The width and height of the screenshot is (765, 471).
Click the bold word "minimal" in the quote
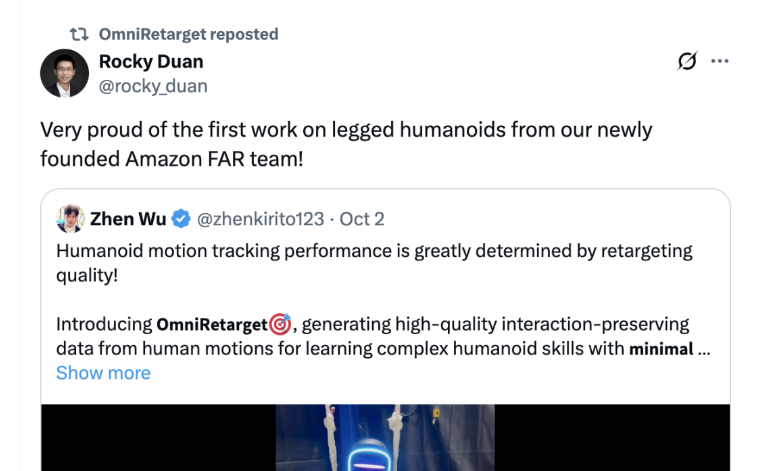coord(661,349)
